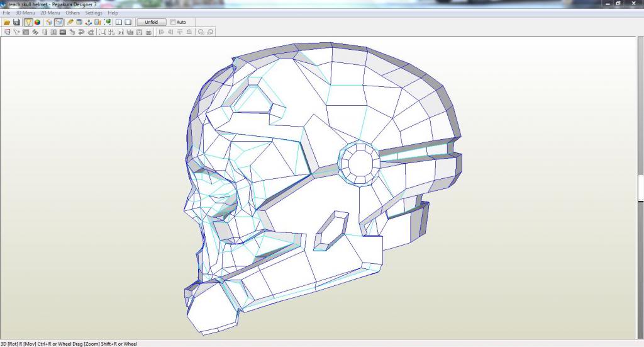Screen dimensions: 644x347
Task: Click the gray cylinder icon in top toolbar
Action: tap(79, 22)
